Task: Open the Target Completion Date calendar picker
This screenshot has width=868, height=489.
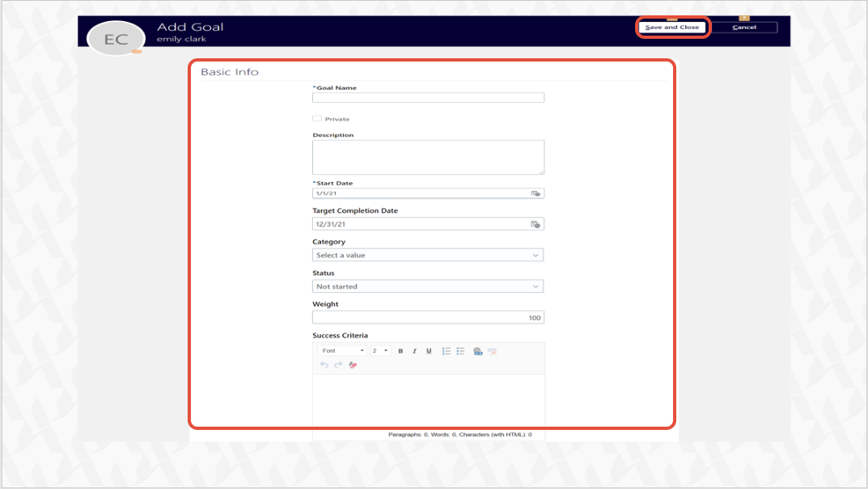Action: click(536, 224)
